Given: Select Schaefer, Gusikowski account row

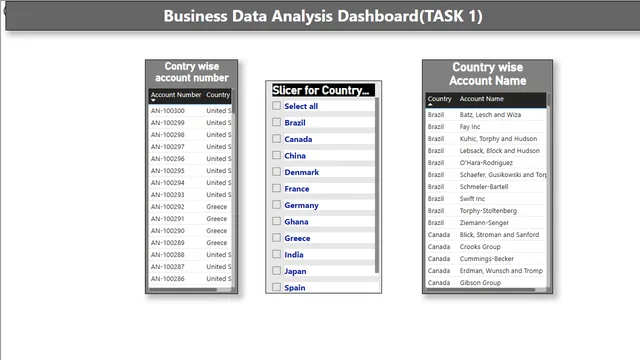Looking at the screenshot, I should (x=486, y=175).
